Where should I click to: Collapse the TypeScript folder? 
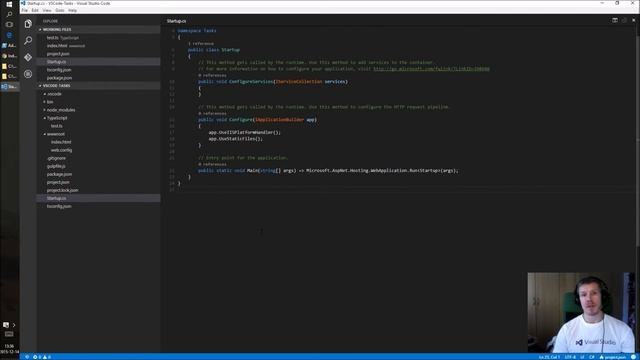click(56, 118)
